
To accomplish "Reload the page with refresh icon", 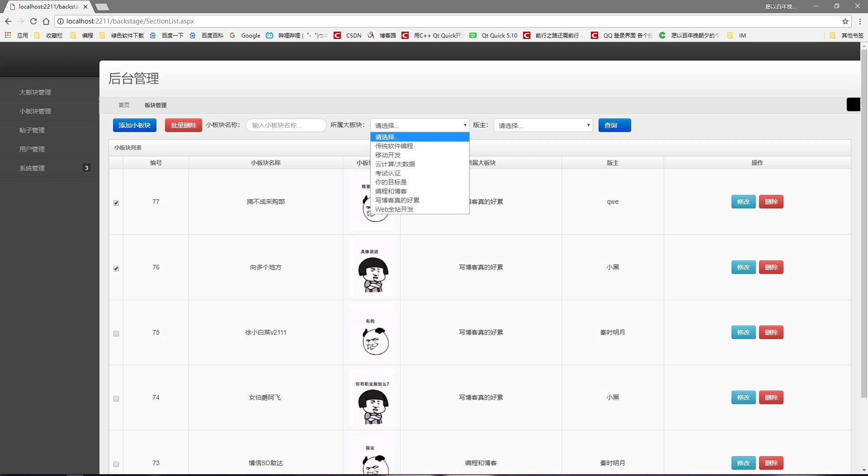I will pyautogui.click(x=33, y=21).
